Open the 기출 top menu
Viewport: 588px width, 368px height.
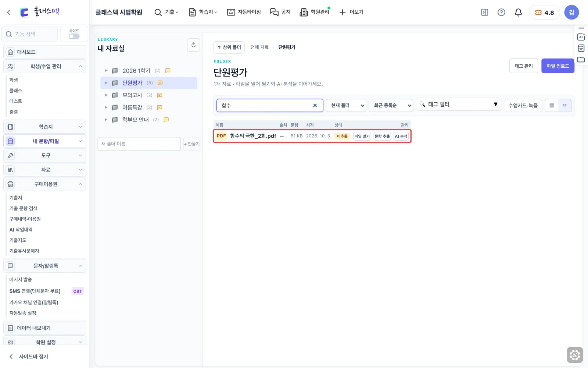click(x=166, y=13)
